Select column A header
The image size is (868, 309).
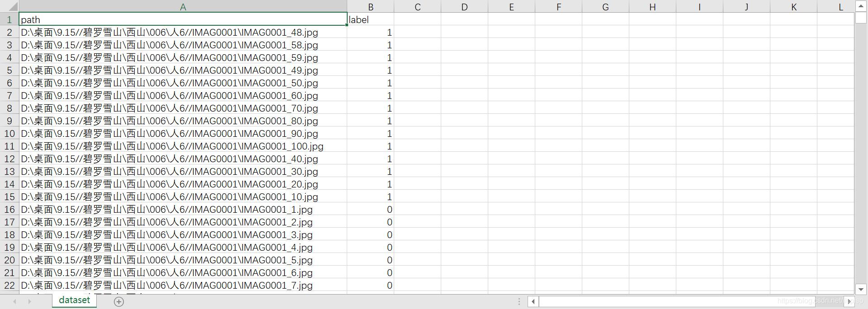coord(183,6)
